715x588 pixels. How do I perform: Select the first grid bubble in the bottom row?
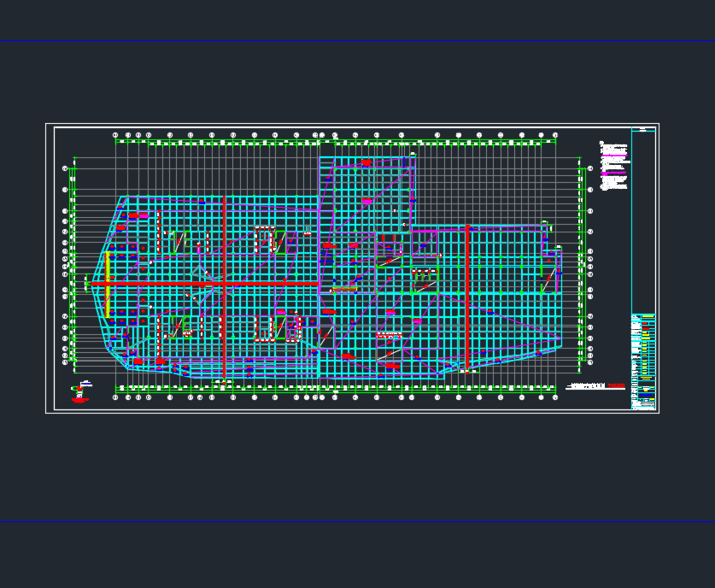115,397
